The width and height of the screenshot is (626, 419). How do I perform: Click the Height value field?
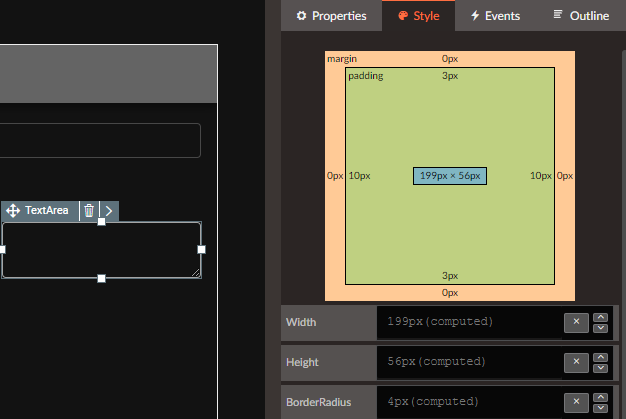pyautogui.click(x=469, y=362)
